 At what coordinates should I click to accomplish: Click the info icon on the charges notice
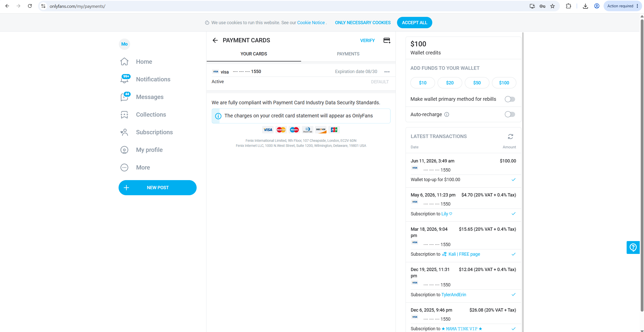click(x=218, y=116)
